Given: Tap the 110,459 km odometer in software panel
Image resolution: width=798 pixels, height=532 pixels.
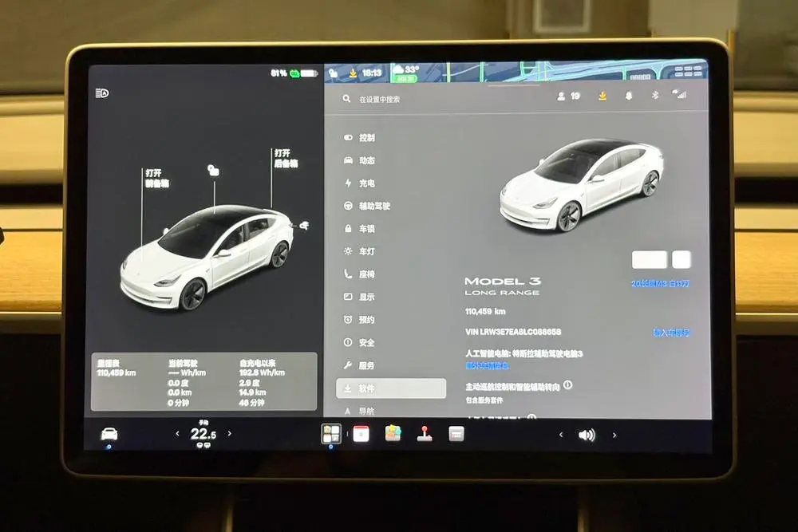Looking at the screenshot, I should (x=485, y=311).
